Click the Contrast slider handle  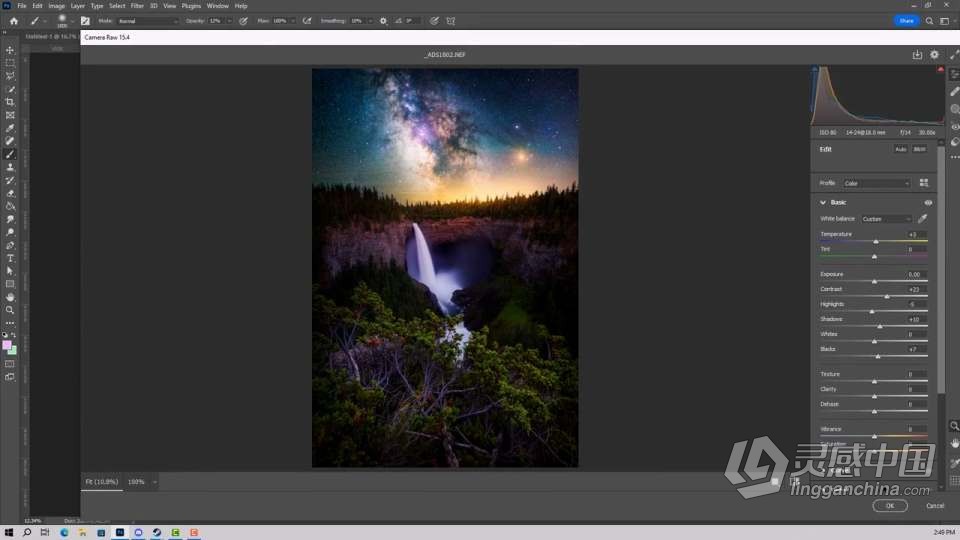pyautogui.click(x=887, y=296)
